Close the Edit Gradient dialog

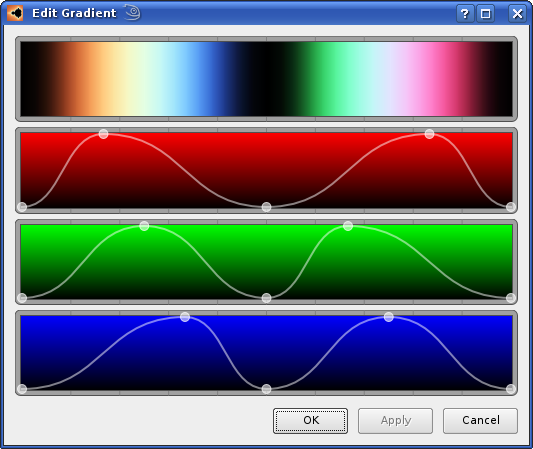click(517, 14)
